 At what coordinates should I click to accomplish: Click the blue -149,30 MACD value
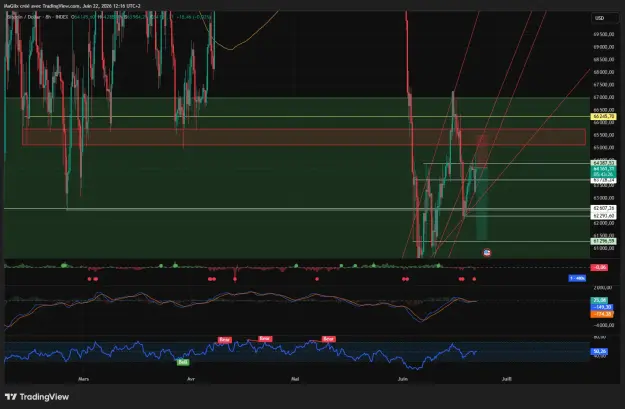[602, 307]
